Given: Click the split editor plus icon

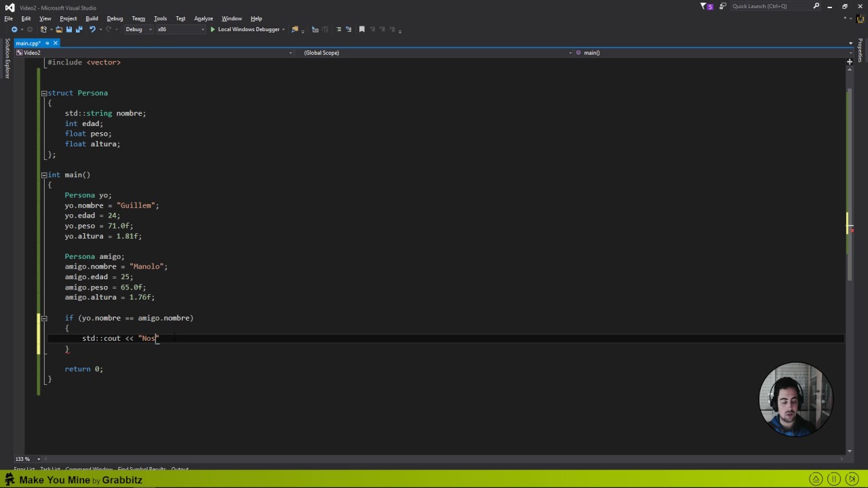Looking at the screenshot, I should pyautogui.click(x=849, y=62).
